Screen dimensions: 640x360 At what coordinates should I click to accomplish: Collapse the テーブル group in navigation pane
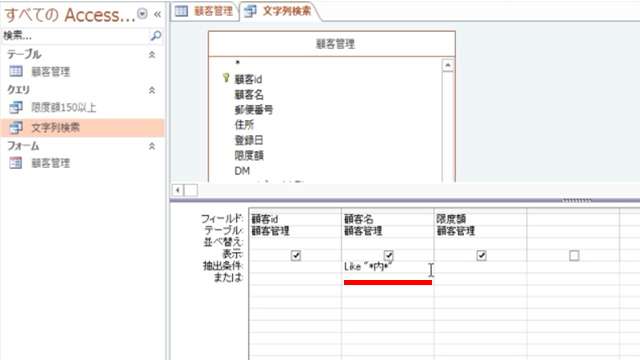(x=152, y=54)
